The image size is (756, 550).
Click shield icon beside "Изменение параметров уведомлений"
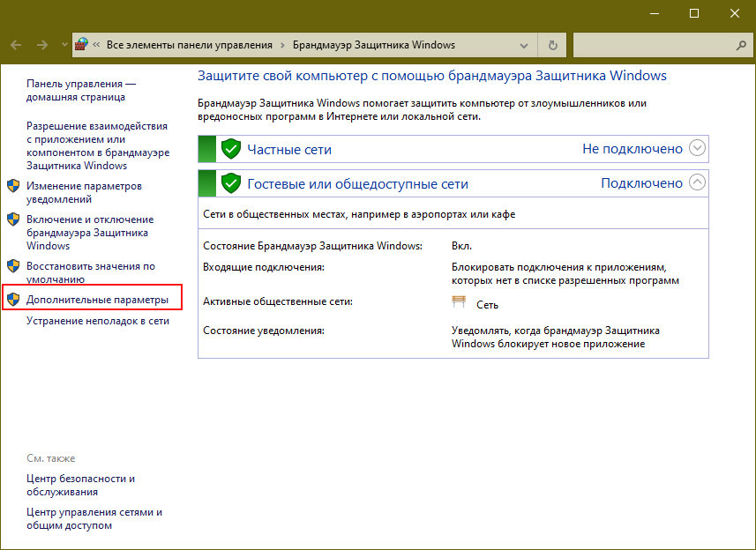tap(13, 187)
